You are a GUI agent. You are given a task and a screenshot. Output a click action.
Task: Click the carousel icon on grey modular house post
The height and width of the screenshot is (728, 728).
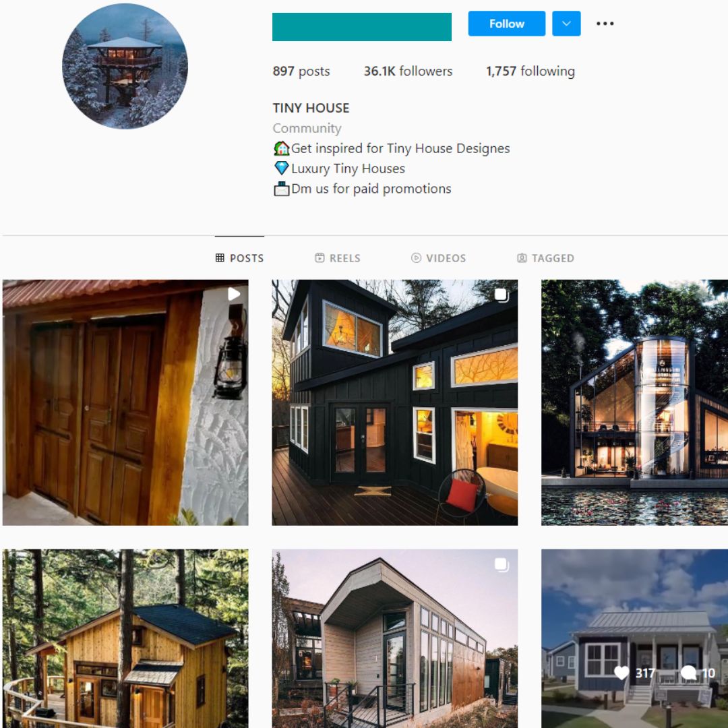(x=502, y=565)
